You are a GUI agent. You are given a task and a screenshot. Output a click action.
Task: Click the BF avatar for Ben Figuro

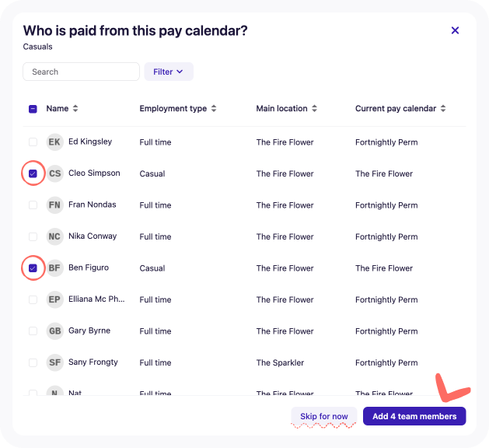[x=55, y=268]
